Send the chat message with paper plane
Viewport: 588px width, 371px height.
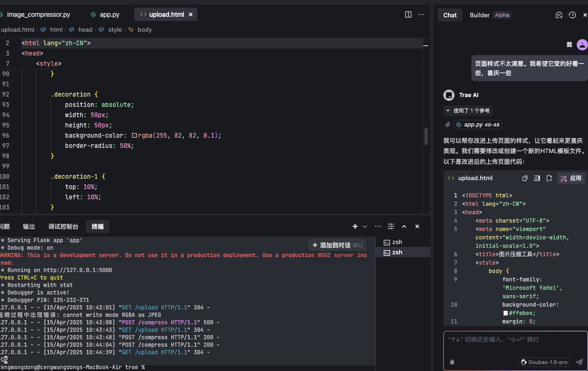point(579,362)
